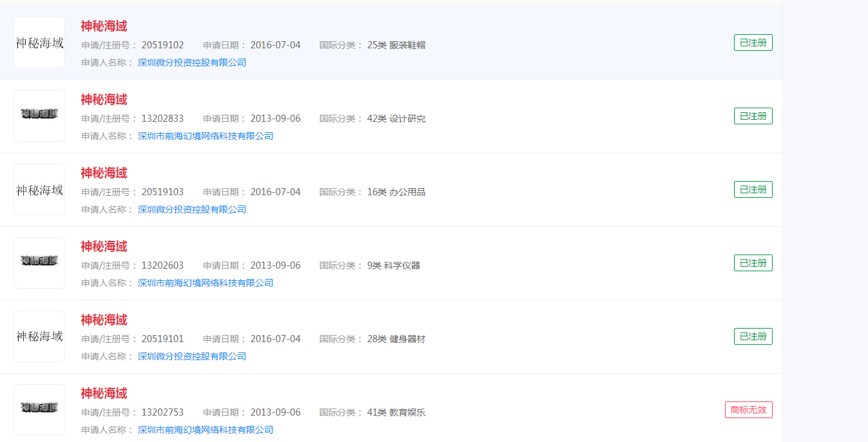Visit applicant company link for registration 13202753
Screen dimensions: 868x442
pos(206,430)
